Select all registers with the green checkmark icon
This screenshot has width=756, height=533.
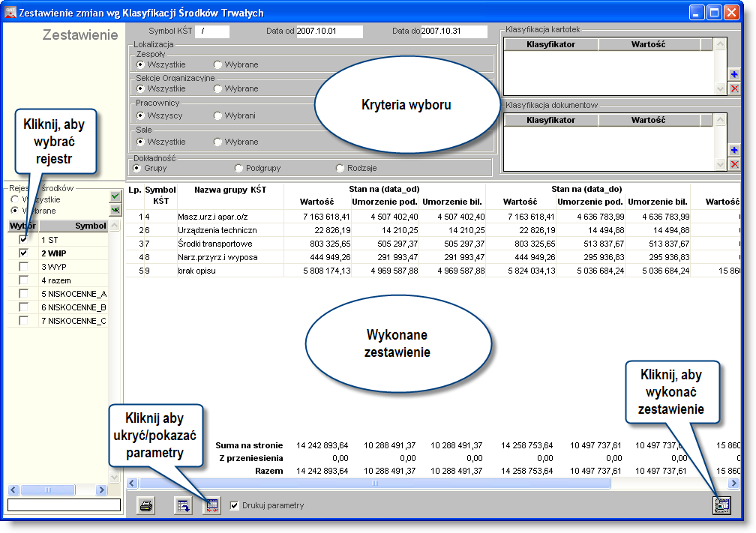click(115, 196)
